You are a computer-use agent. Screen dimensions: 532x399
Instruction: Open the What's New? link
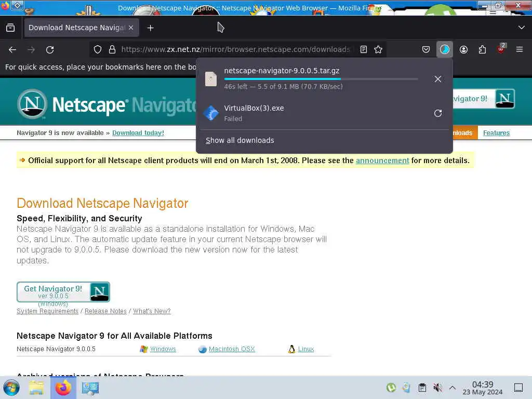click(x=152, y=311)
